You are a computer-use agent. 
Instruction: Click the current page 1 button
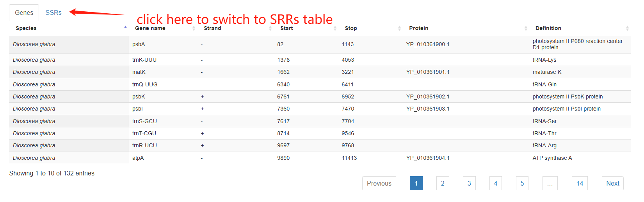pos(416,183)
